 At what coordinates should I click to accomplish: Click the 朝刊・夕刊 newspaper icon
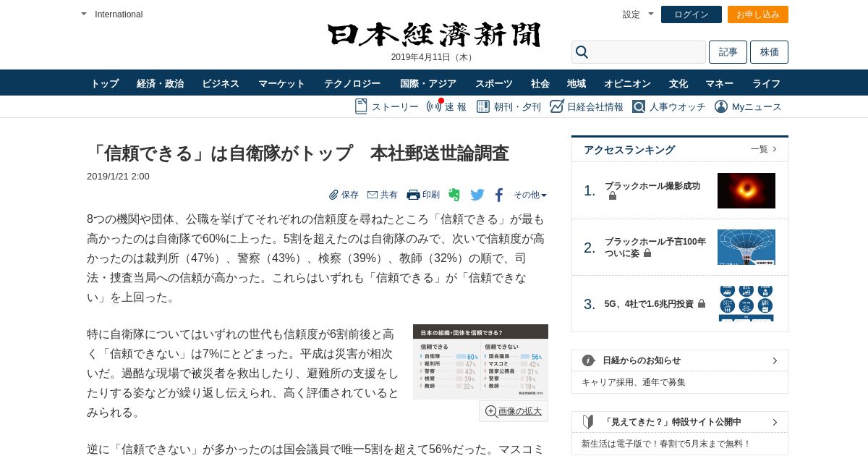[x=482, y=106]
